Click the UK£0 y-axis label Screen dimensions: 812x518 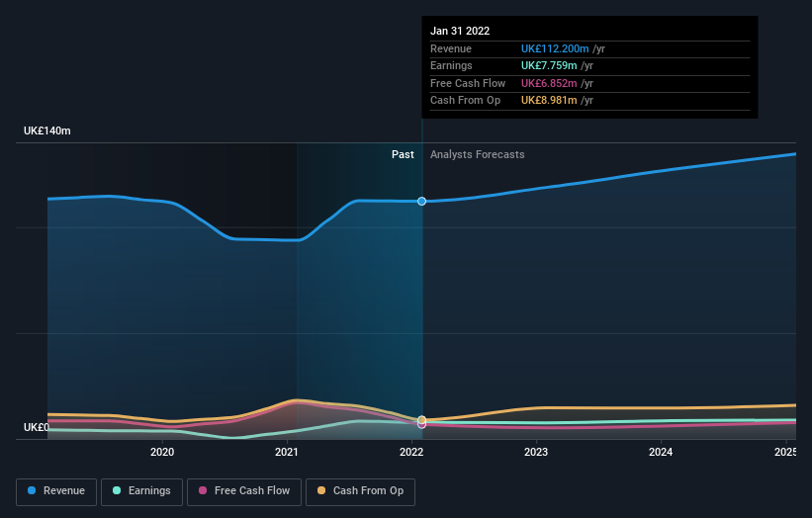(x=37, y=427)
